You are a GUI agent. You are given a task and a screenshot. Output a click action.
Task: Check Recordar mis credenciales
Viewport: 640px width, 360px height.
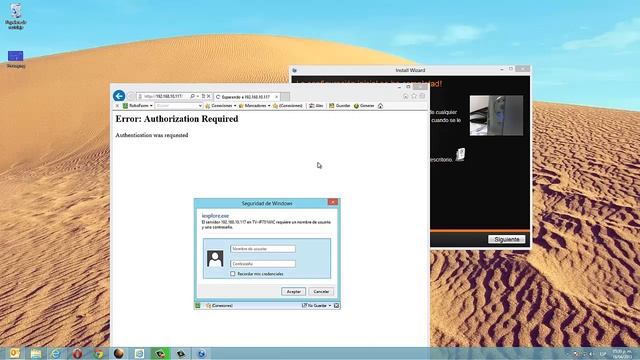(x=233, y=274)
